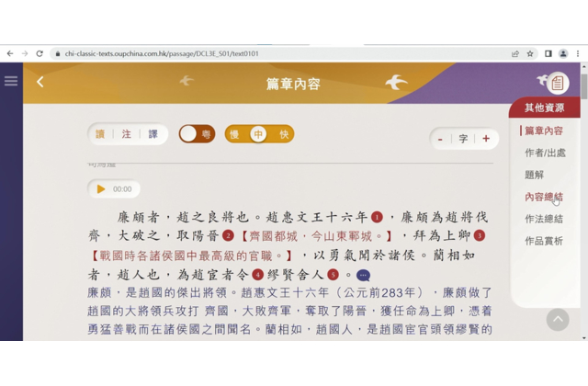Toggle the 粵 Cantonese language switch
The width and height of the screenshot is (588, 386).
click(197, 134)
